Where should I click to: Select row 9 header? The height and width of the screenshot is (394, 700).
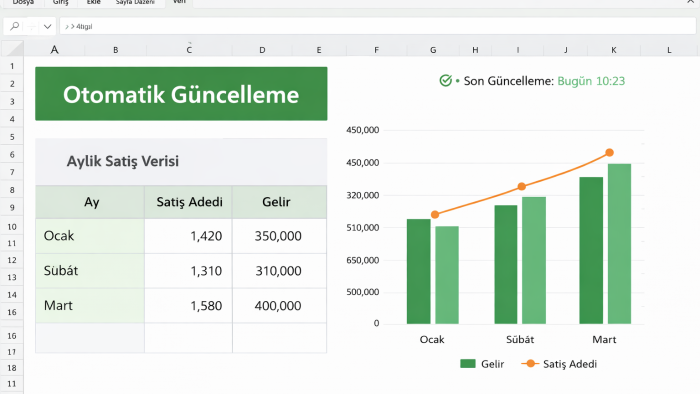12,207
